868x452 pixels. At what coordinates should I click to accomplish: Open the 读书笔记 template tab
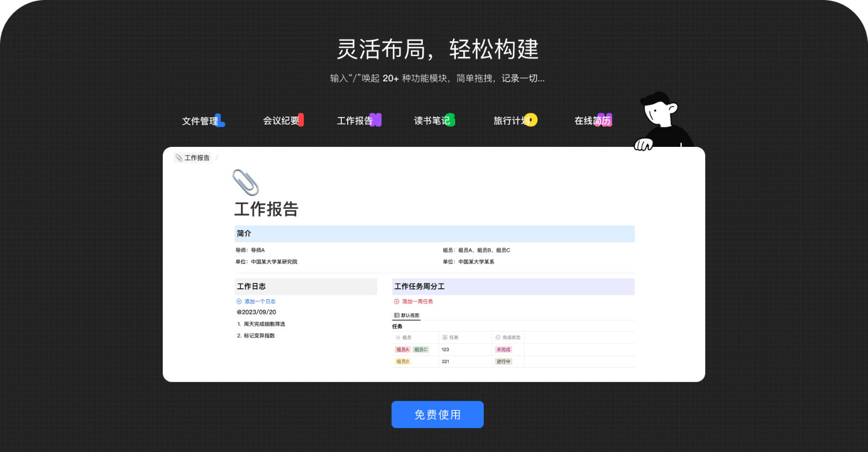(433, 121)
